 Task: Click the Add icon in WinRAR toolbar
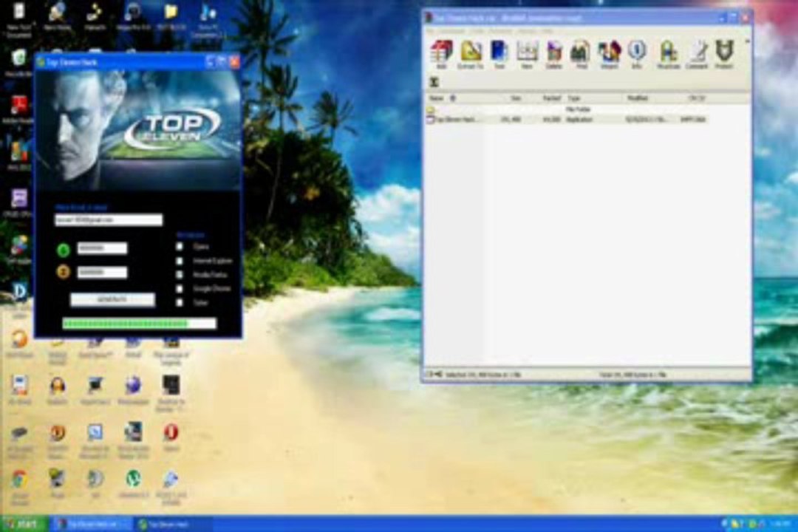pos(441,55)
